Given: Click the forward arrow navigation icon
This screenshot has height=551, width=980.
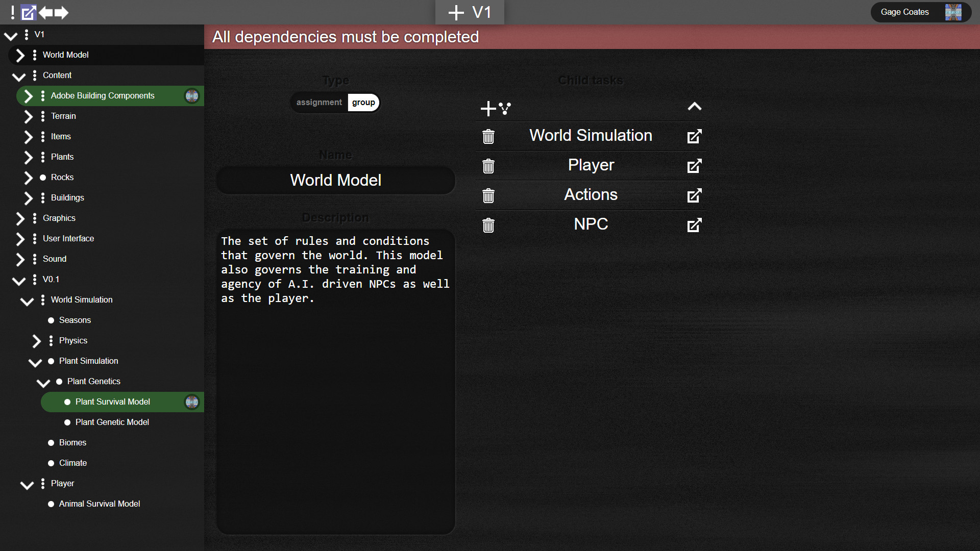Looking at the screenshot, I should 61,12.
